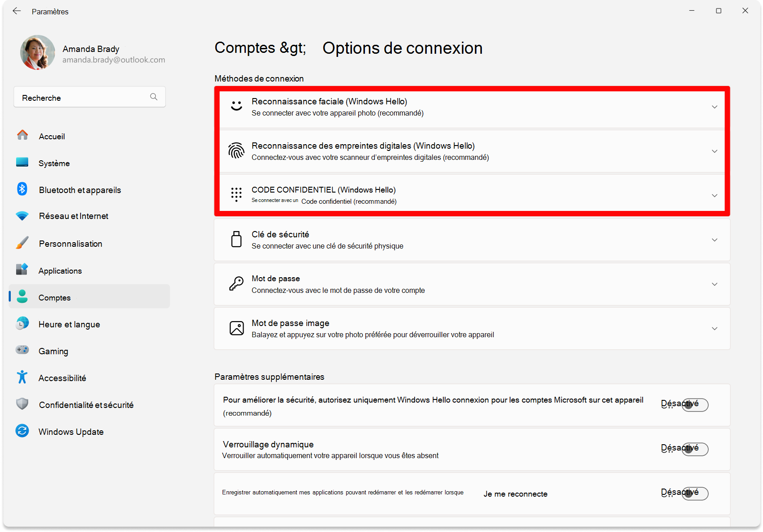The width and height of the screenshot is (763, 532).
Task: Click the back arrow icon
Action: point(17,11)
